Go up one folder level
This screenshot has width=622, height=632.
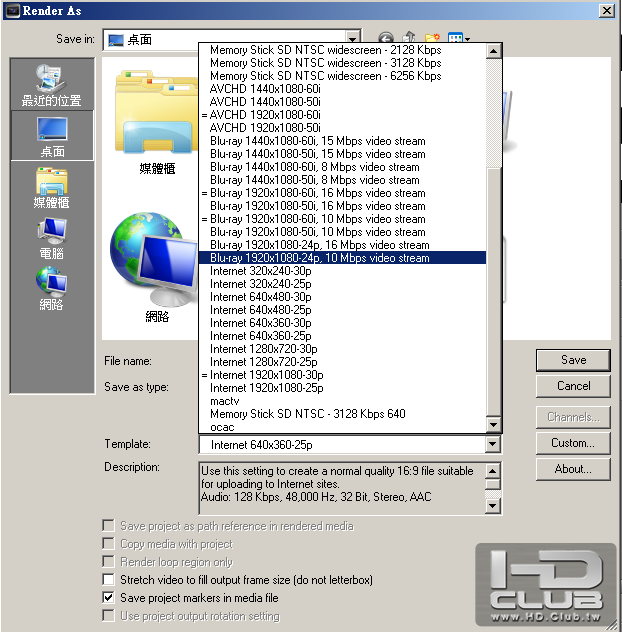[410, 38]
